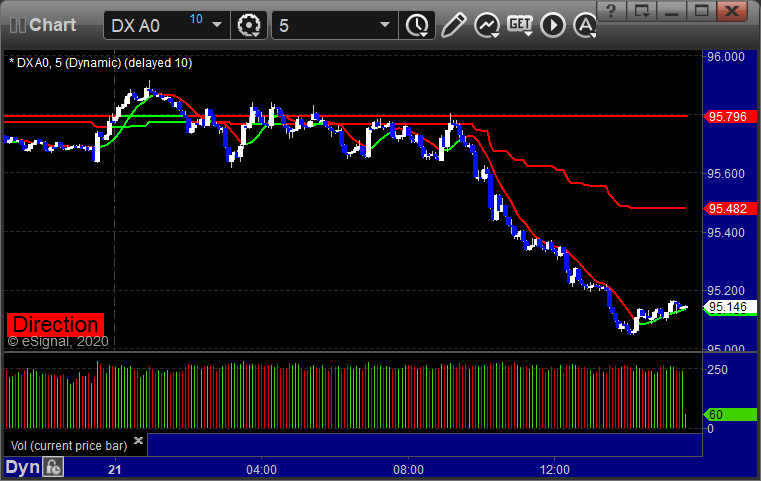The image size is (761, 481).
Task: Click the 250 volume axis label
Action: (717, 370)
